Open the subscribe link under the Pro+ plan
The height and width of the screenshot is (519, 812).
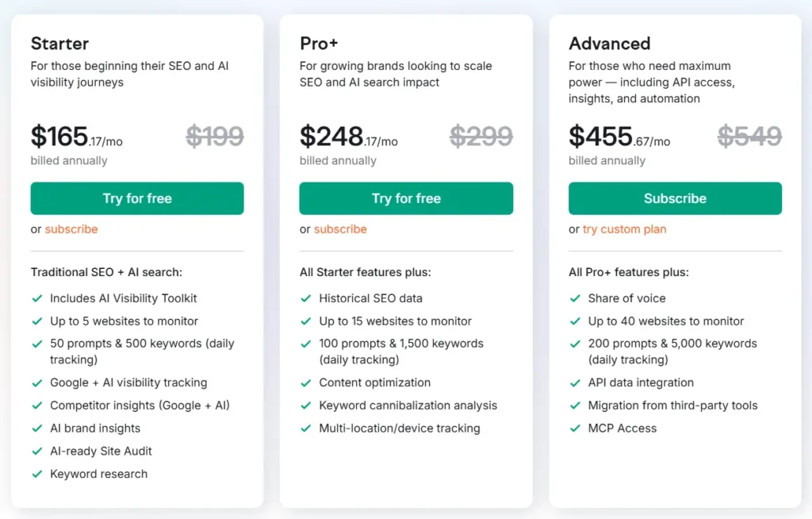pyautogui.click(x=340, y=229)
